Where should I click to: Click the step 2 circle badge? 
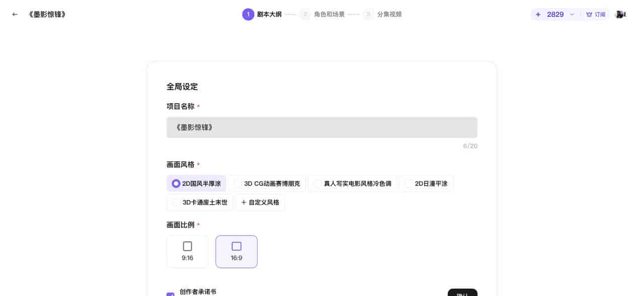[305, 15]
